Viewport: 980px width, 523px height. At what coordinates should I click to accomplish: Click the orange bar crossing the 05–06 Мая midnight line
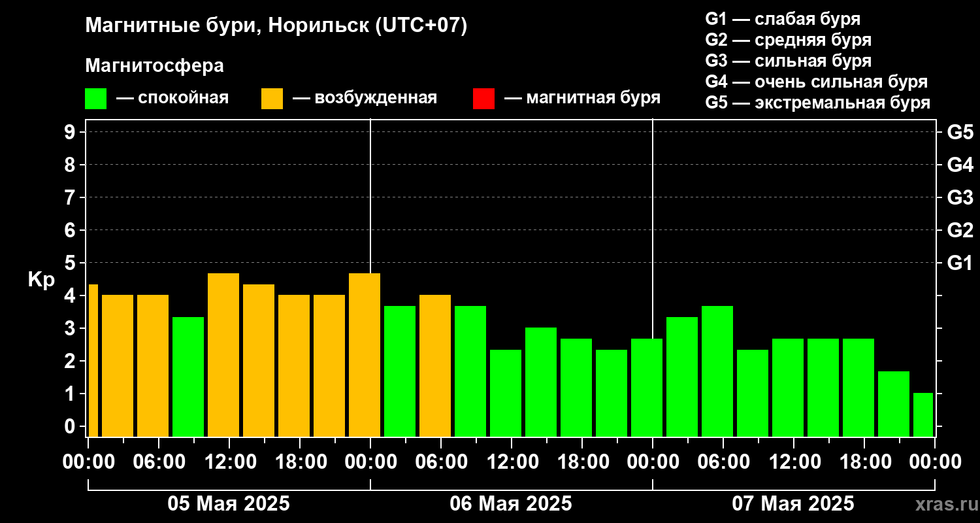point(365,354)
